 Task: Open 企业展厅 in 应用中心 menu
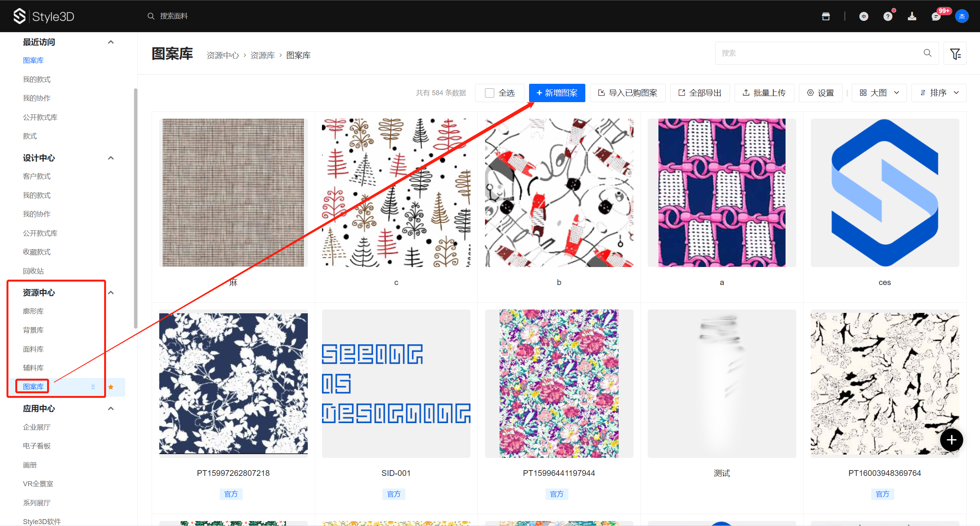(x=37, y=427)
